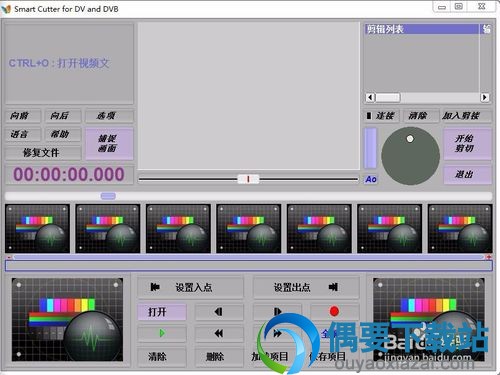500x375 pixels.
Task: Click the small lavender scroll slider handle
Action: click(x=108, y=196)
